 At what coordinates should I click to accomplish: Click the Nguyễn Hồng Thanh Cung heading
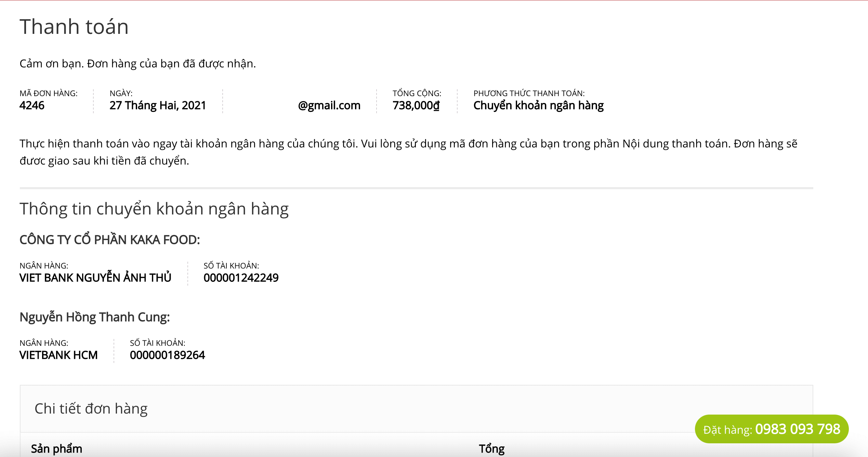94,317
